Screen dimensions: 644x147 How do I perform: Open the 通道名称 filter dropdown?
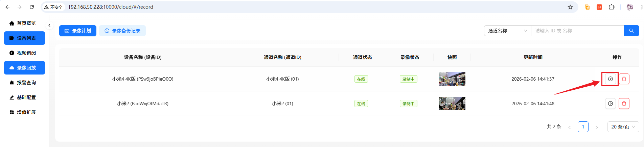click(507, 31)
